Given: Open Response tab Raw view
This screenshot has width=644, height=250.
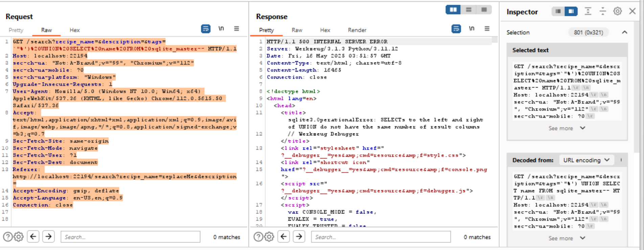Looking at the screenshot, I should 297,30.
